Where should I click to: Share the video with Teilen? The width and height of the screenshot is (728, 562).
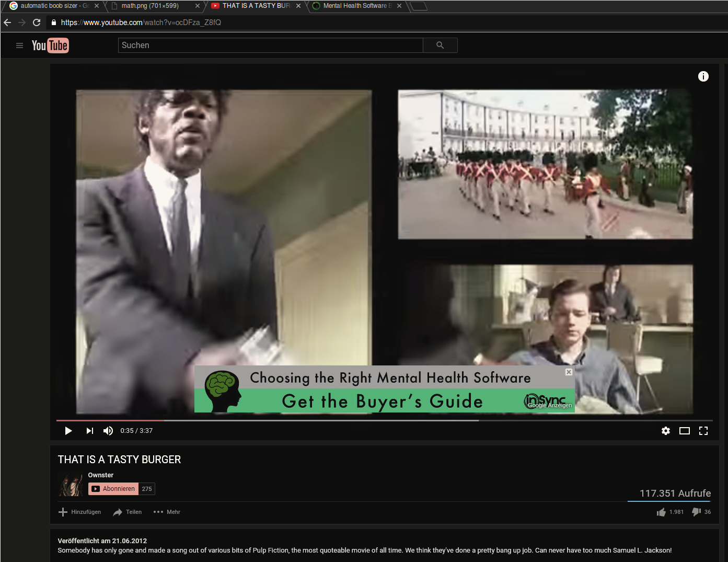click(128, 512)
